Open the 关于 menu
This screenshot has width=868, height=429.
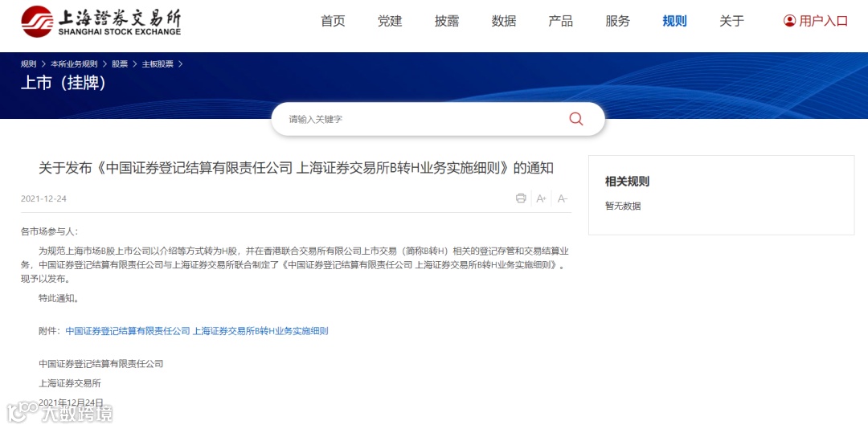(732, 21)
